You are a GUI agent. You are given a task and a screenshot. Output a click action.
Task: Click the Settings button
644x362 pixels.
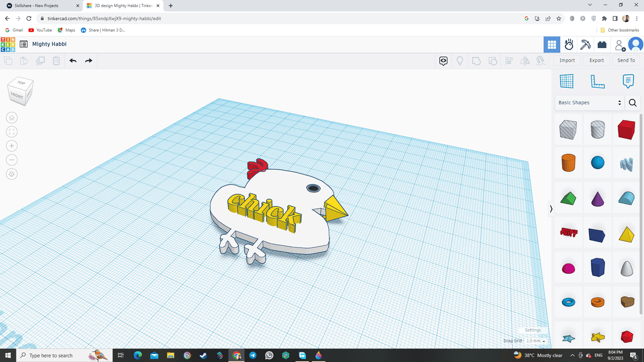pyautogui.click(x=533, y=330)
